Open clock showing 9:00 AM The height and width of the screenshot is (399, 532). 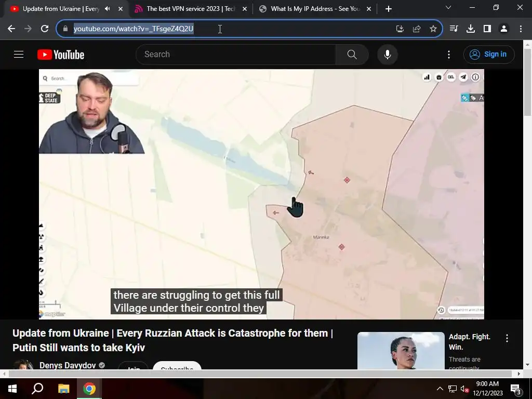[x=487, y=389]
